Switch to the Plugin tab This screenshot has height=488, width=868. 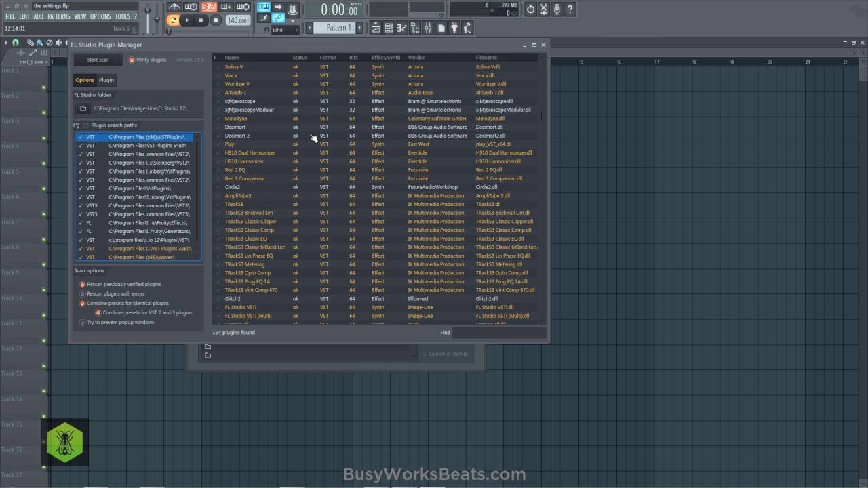[x=106, y=80]
